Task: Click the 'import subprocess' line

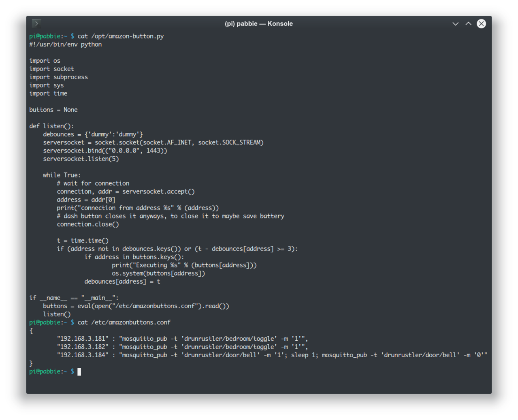Action: coord(58,77)
